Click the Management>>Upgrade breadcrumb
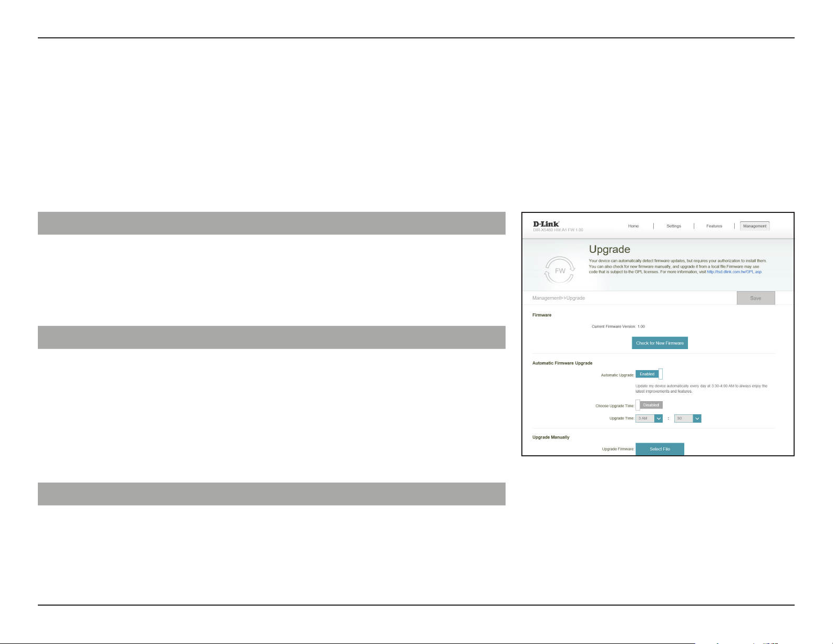Viewport: 833px width, 644px height. coord(559,298)
